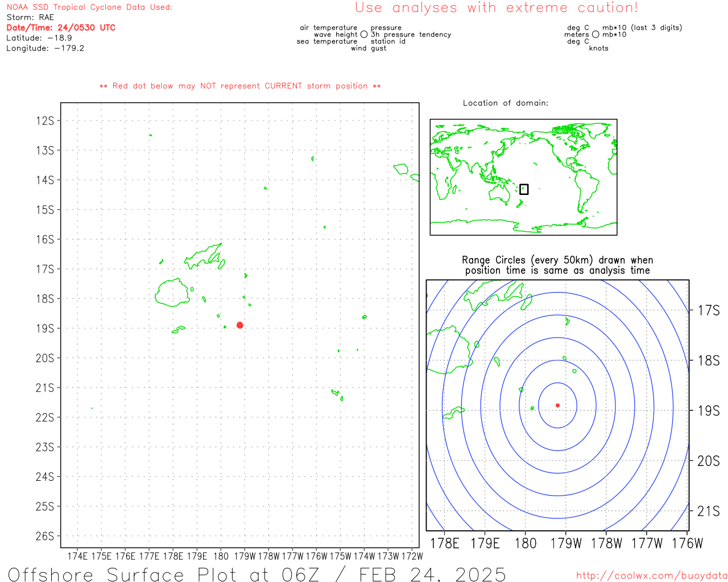Click the red dot disclaimer text
Screen dimensions: 728x582
coord(240,86)
